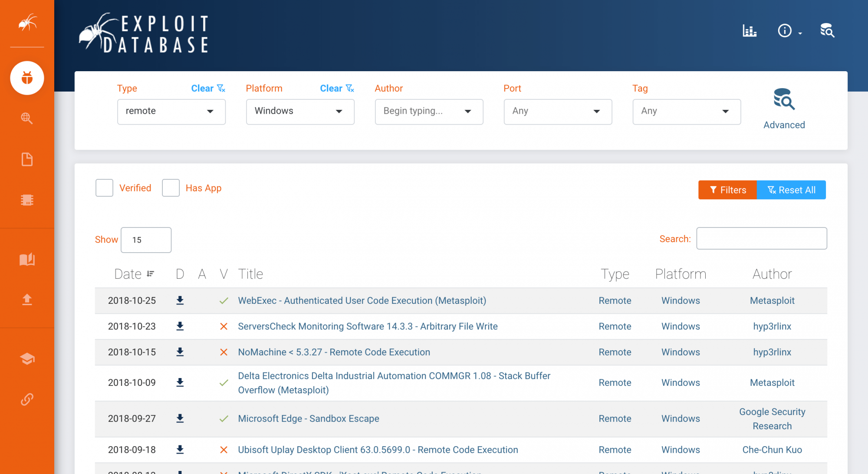Click the Reset All button
Screen dimensions: 868x474
point(791,190)
